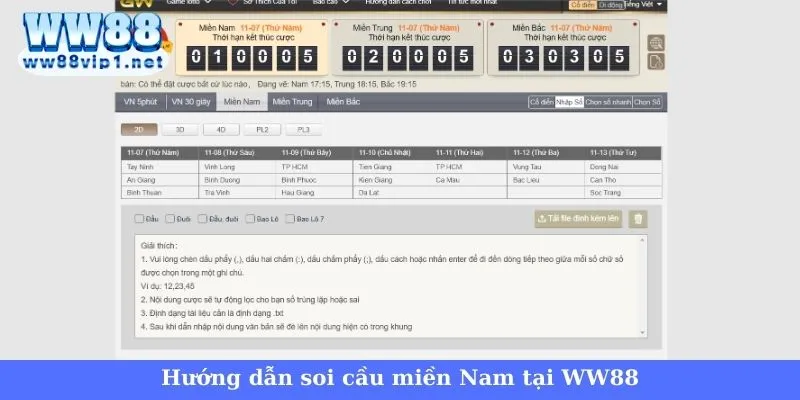Select Can Tho in the schedule table
The height and width of the screenshot is (400, 800).
point(603,180)
